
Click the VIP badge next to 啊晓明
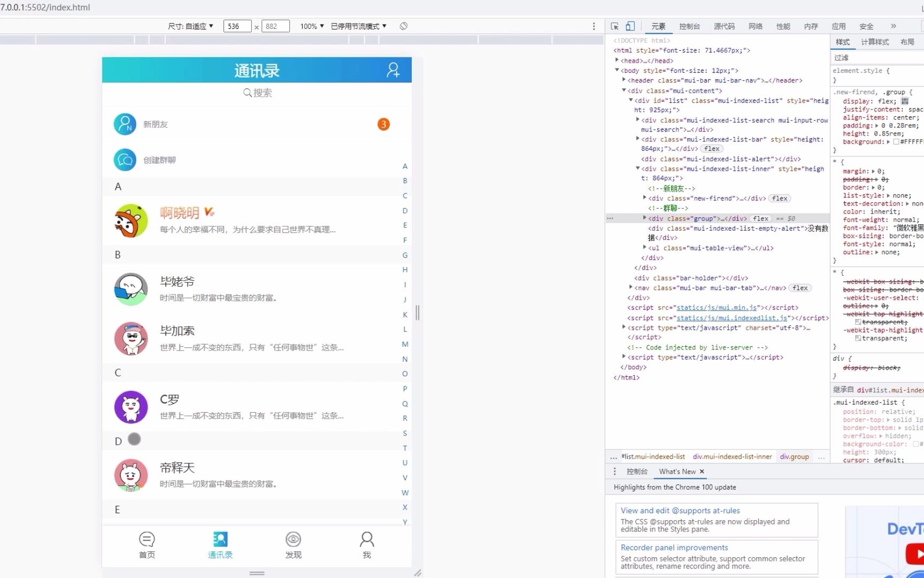(209, 212)
